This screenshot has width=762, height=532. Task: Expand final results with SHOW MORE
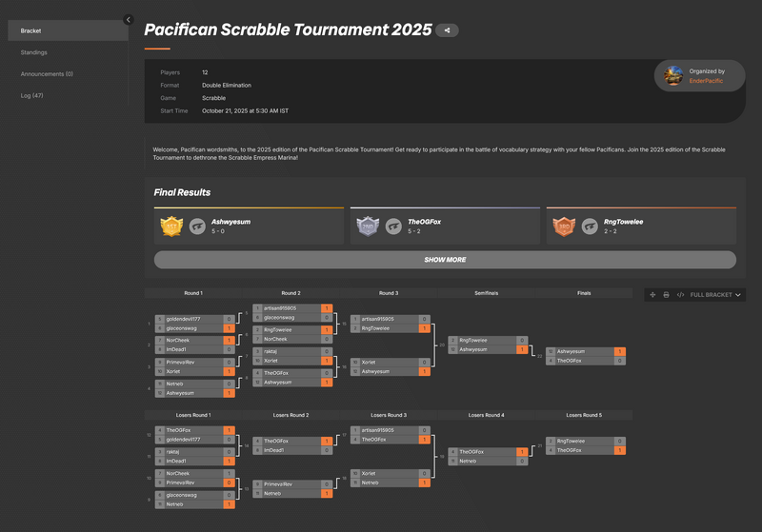[445, 260]
